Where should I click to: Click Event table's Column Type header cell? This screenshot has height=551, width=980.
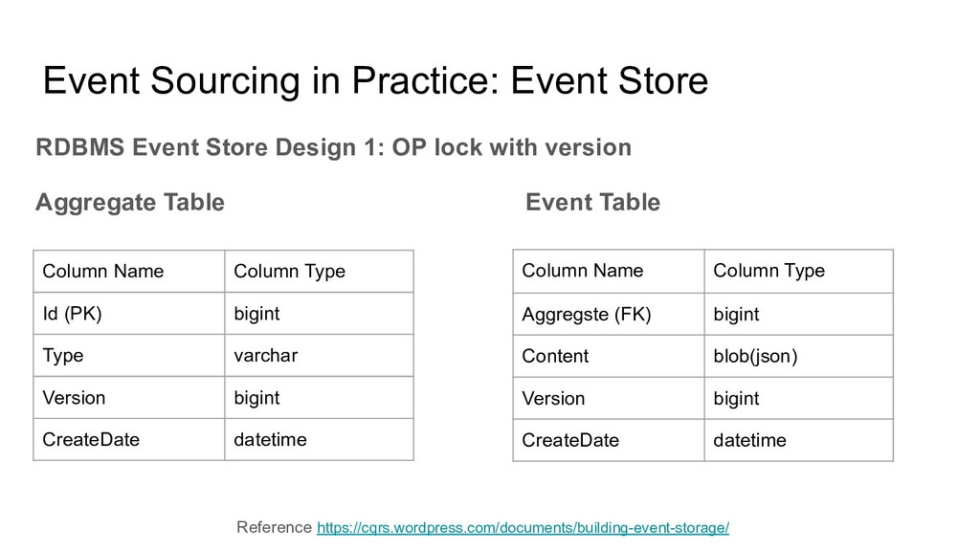click(x=798, y=271)
